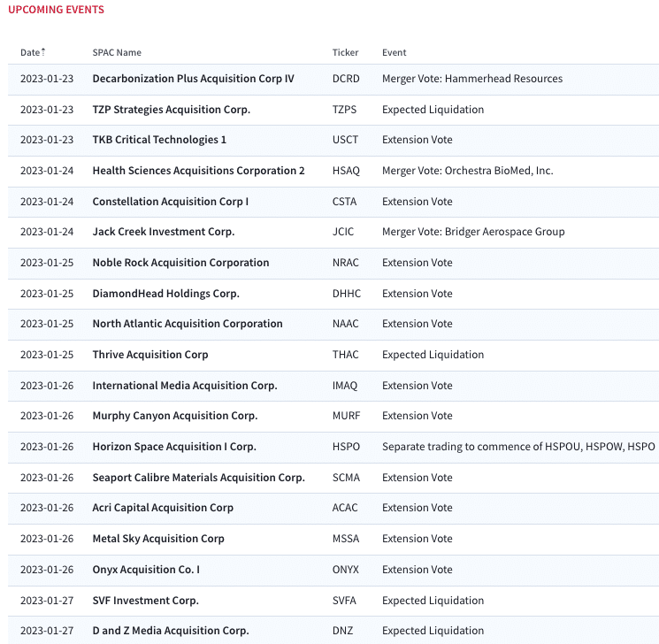The image size is (659, 644).
Task: Select ticker DHHC cell
Action: [347, 294]
